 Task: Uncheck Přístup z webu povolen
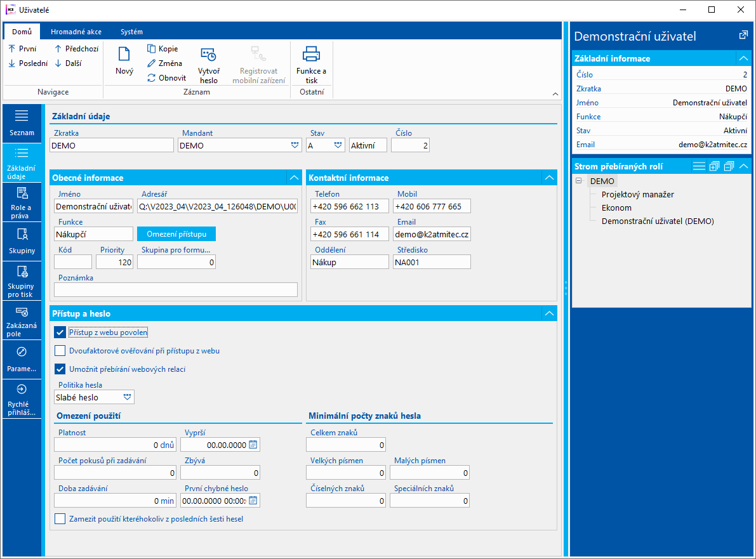[60, 332]
